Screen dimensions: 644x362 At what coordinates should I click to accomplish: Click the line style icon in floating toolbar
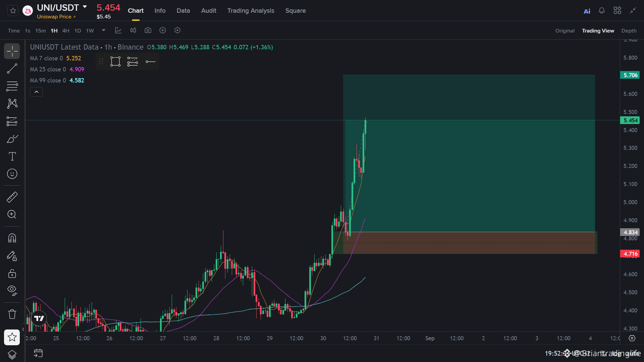tap(151, 62)
